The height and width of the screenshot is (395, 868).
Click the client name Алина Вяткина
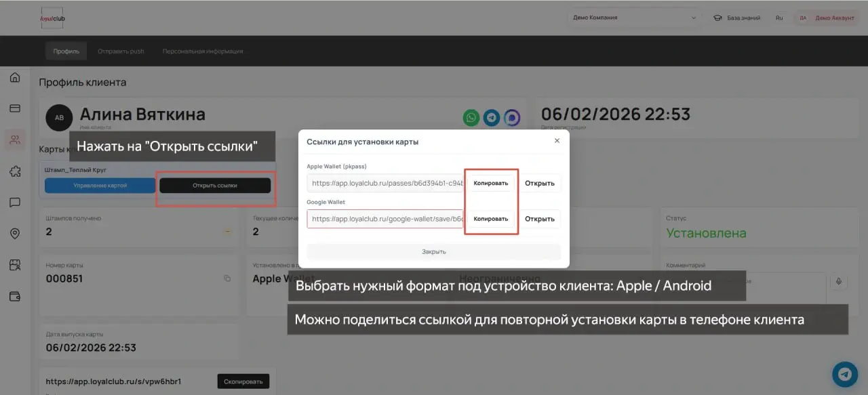[x=142, y=115]
